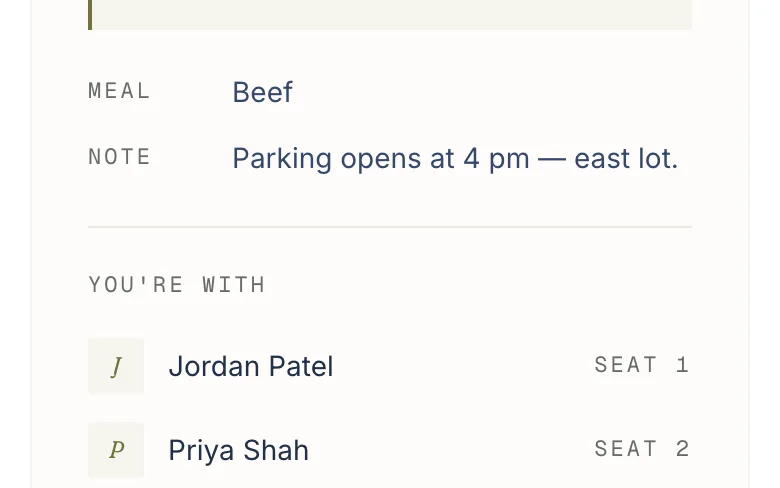Viewport: 780px width, 488px height.
Task: Click '4 pm' in the parking note
Action: tap(496, 159)
